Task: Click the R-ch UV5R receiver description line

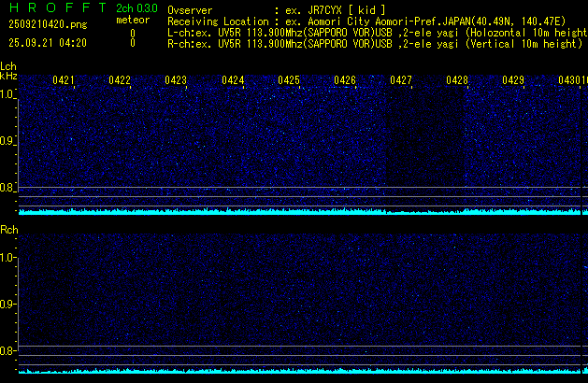Action: point(374,43)
